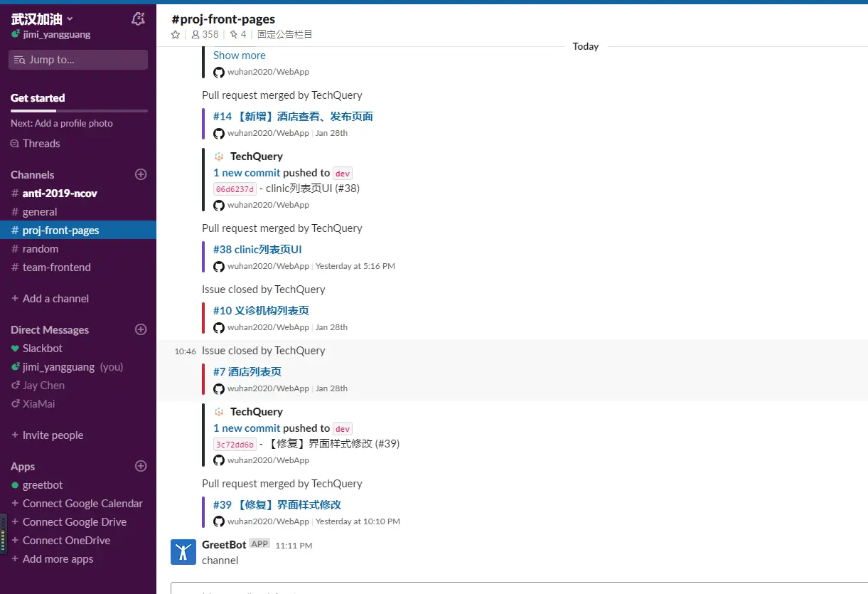The image size is (868, 594).
Task: Click Invite people
Action: click(48, 435)
